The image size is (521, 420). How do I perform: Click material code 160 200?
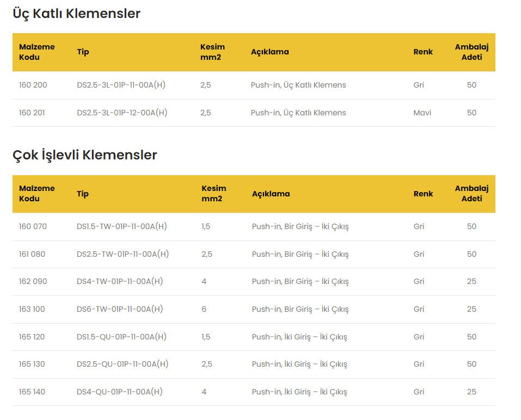pos(33,85)
